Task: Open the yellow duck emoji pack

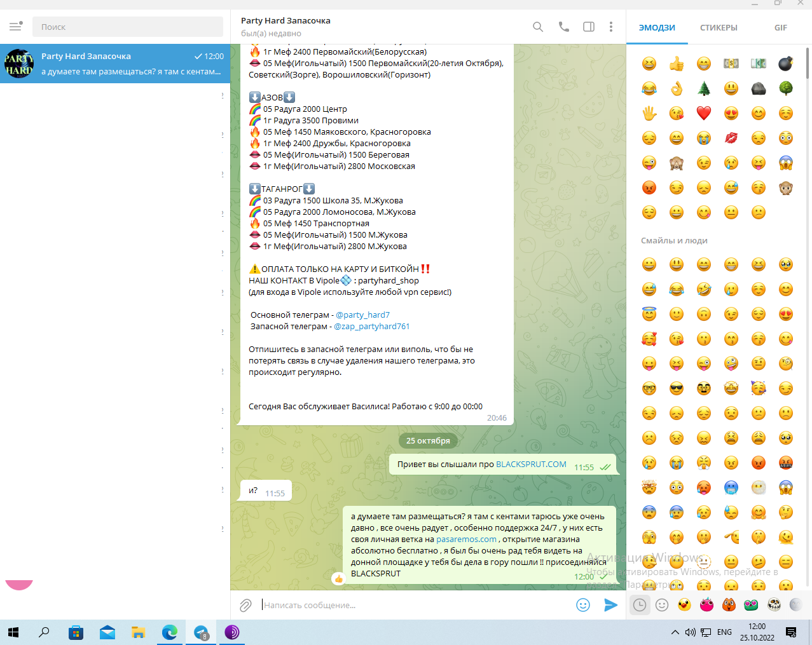Action: click(684, 605)
